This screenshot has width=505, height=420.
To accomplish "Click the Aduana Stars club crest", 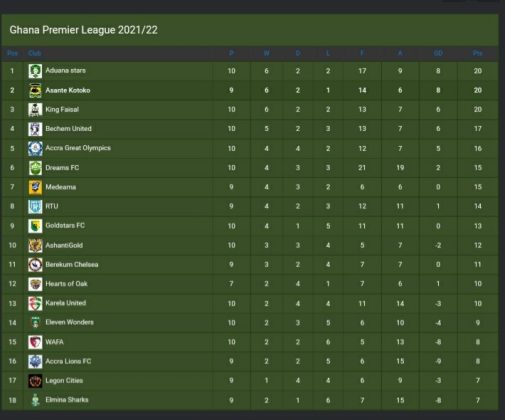I will pyautogui.click(x=35, y=71).
